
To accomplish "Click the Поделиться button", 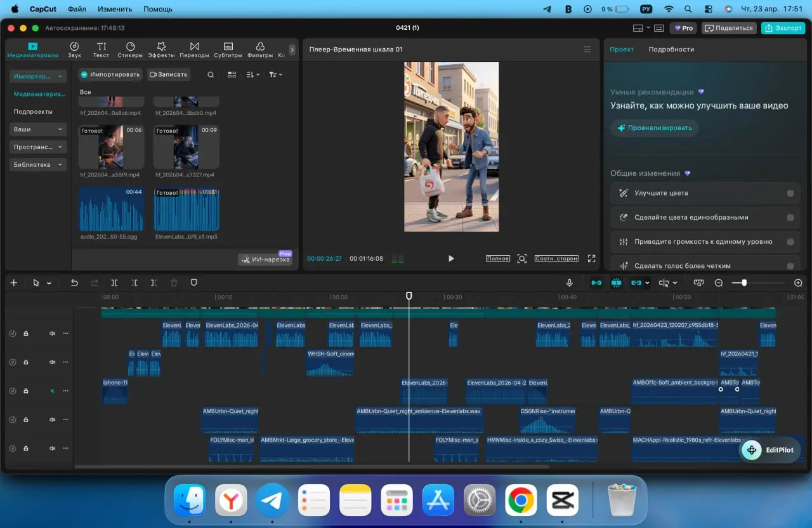I will click(x=729, y=29).
